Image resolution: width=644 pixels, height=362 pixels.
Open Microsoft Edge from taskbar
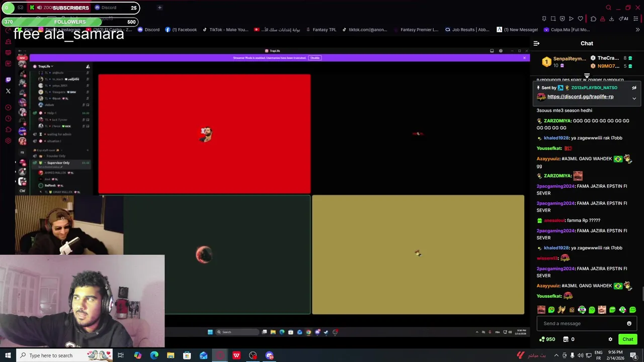pyautogui.click(x=154, y=355)
